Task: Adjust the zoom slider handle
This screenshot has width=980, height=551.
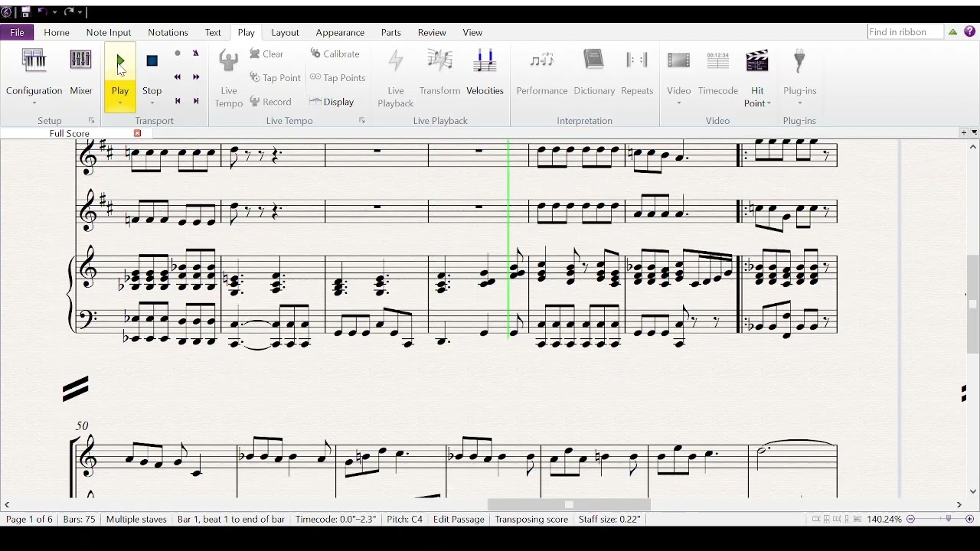Action: tap(949, 519)
